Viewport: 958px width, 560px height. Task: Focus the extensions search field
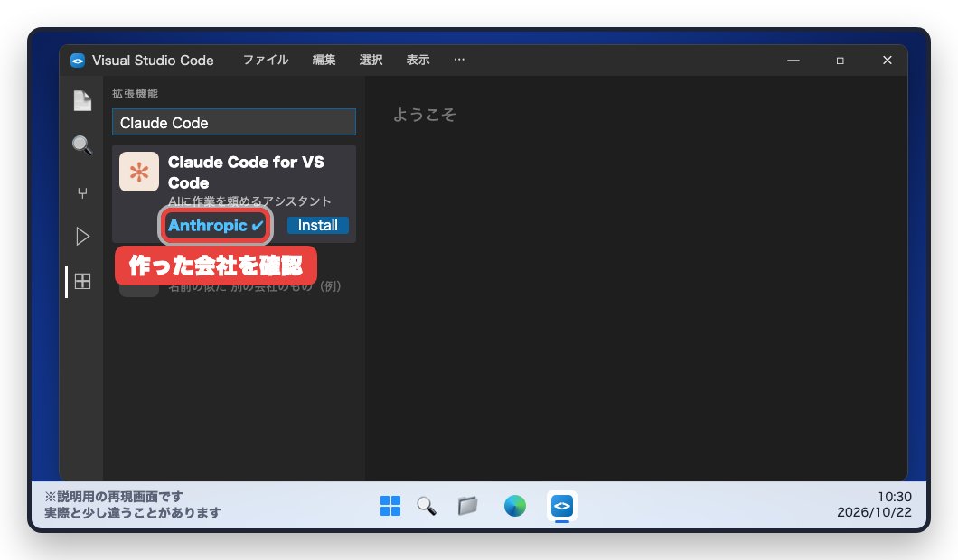click(x=234, y=122)
